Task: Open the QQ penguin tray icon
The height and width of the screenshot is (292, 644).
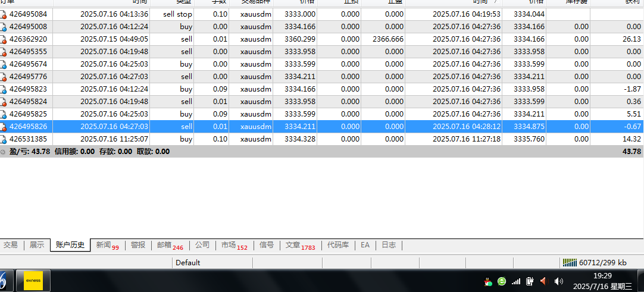Action: pos(488,281)
